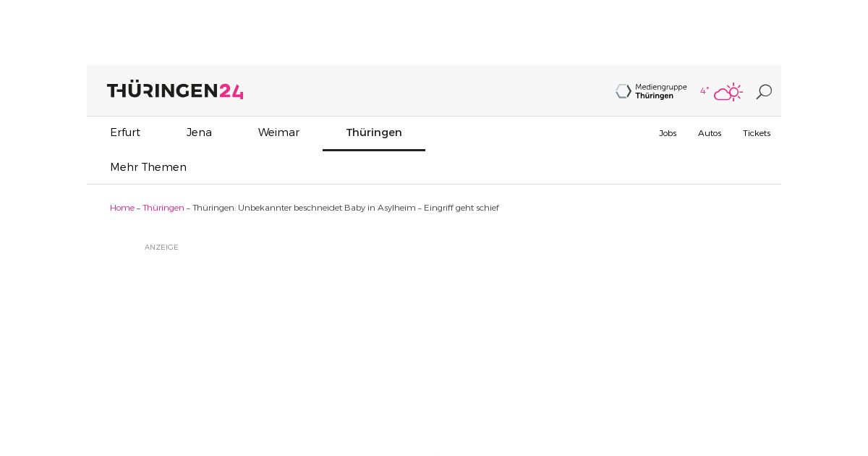This screenshot has width=868, height=456.
Task: Click the Mediengruppe Thüringen hexagon logo
Action: click(x=624, y=91)
